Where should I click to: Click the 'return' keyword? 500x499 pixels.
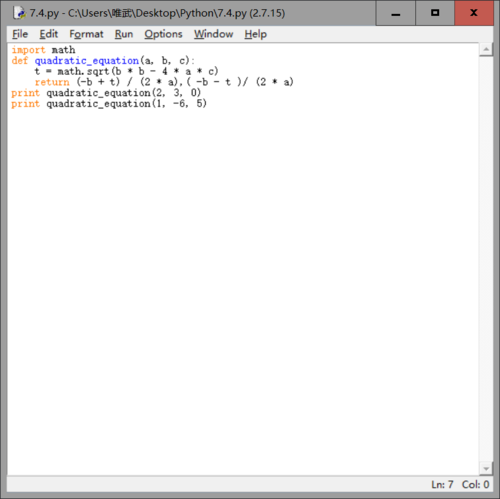(x=52, y=82)
